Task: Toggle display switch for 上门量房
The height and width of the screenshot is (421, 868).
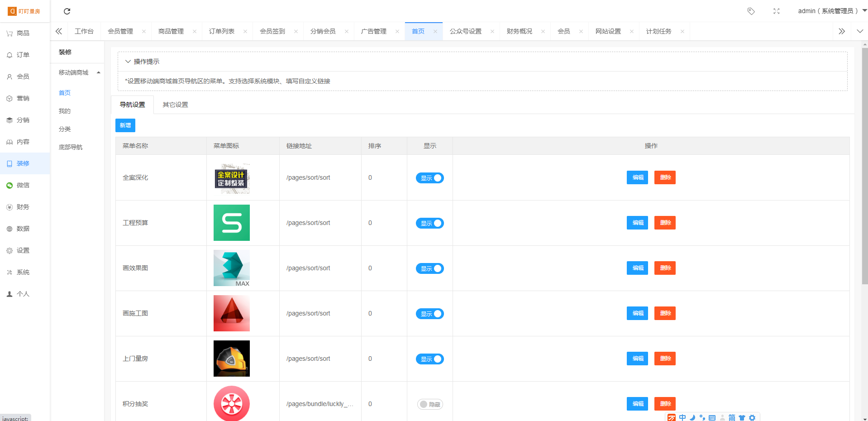Action: [430, 359]
